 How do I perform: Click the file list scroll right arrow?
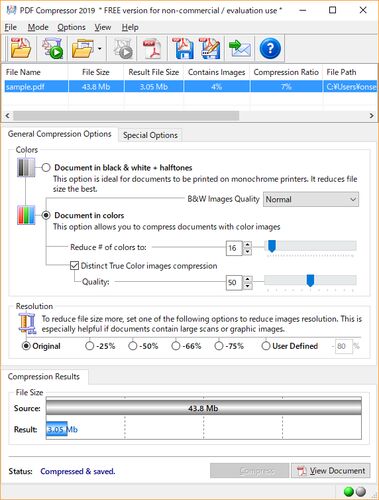coord(371,116)
